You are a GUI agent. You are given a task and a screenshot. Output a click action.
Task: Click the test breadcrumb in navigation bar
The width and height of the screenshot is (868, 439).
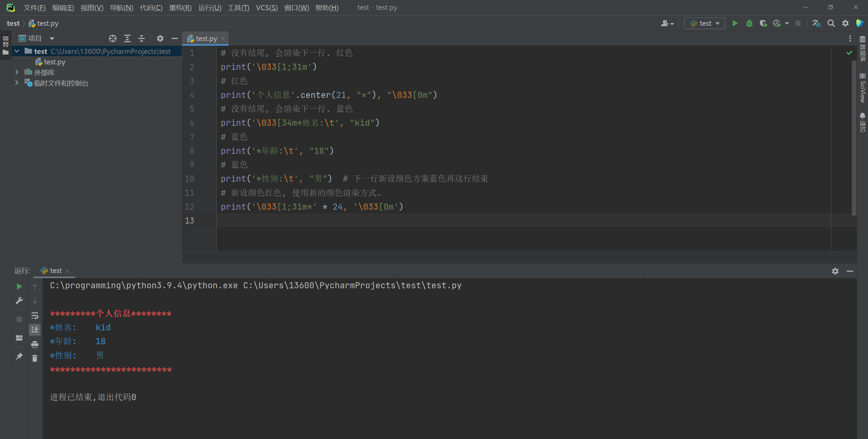pyautogui.click(x=13, y=23)
